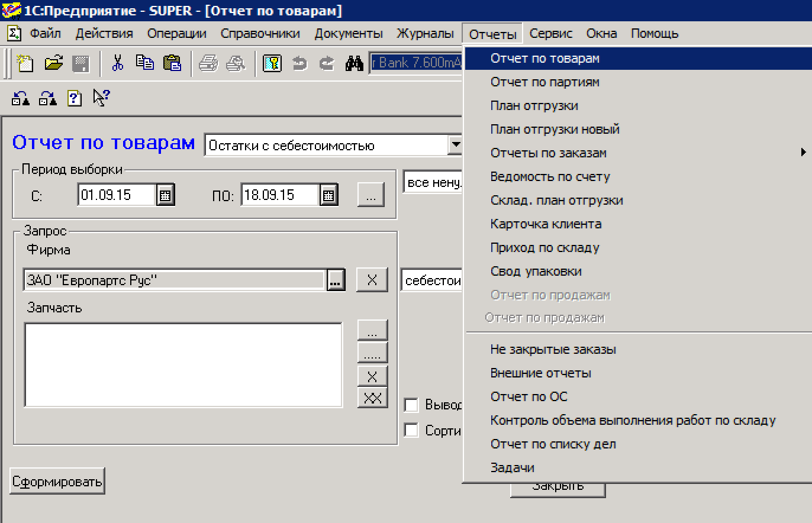Click the Open folder toolbar icon
Viewport: 812px width, 523px height.
click(53, 63)
